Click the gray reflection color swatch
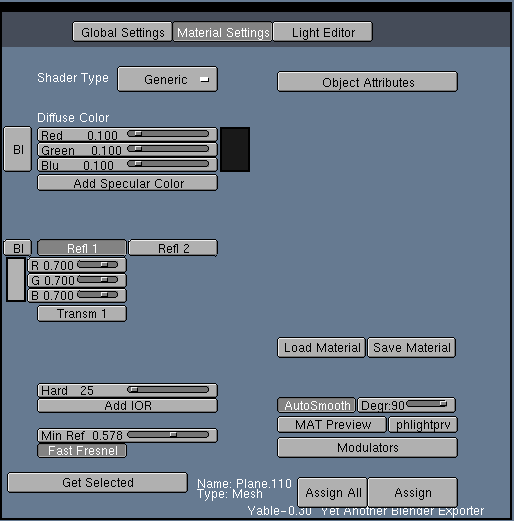Viewport: 514px width, 521px height. pos(16,280)
